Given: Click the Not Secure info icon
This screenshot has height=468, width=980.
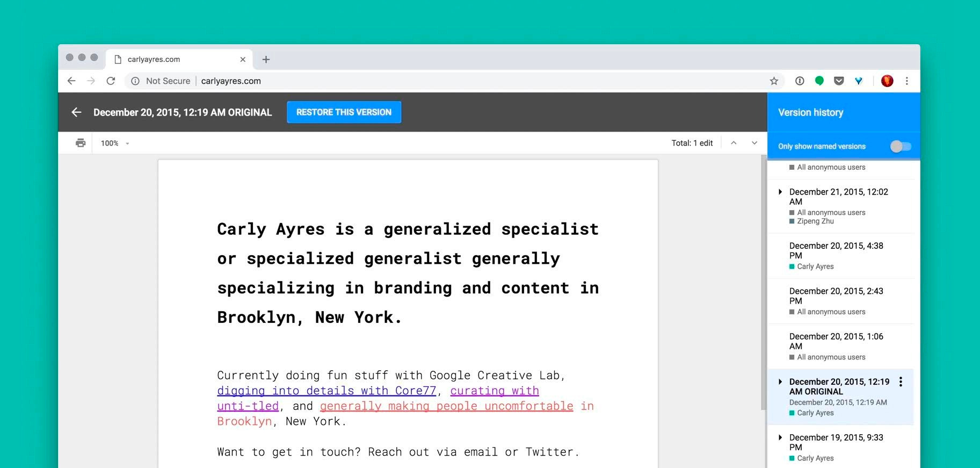Looking at the screenshot, I should 135,81.
